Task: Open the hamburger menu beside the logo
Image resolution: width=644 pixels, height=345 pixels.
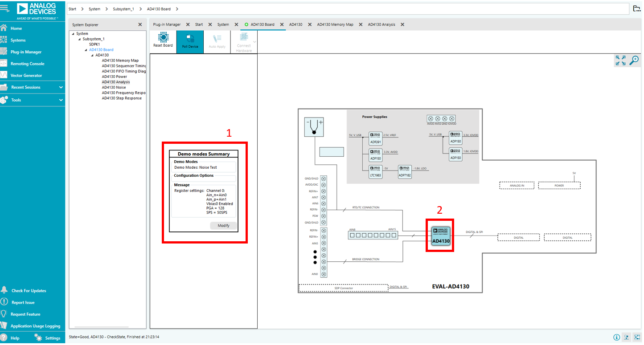Action: click(x=4, y=8)
